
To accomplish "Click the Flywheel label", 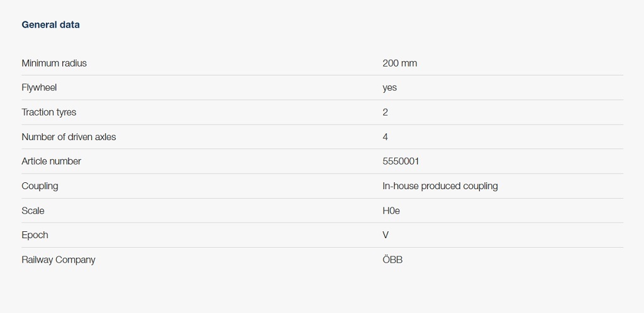I will (39, 87).
